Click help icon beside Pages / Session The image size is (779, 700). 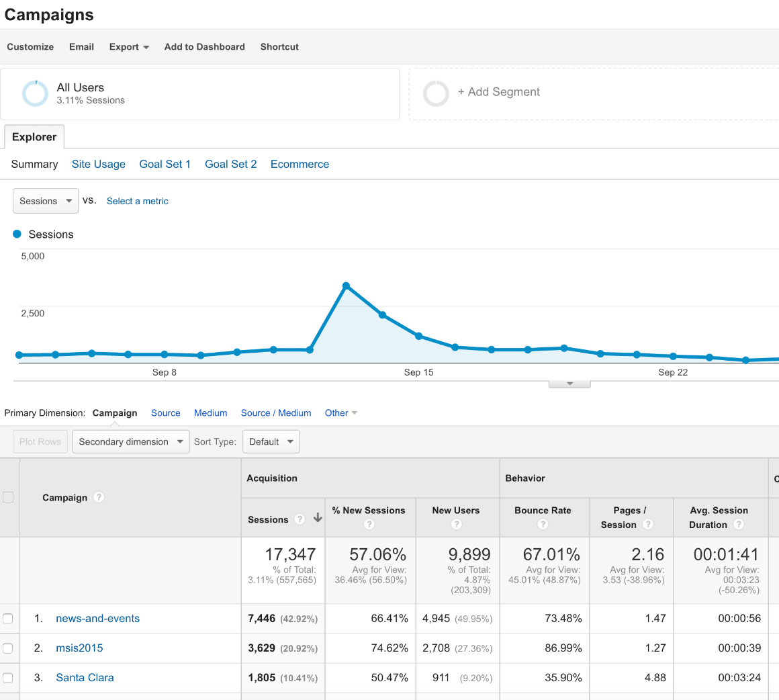[648, 525]
